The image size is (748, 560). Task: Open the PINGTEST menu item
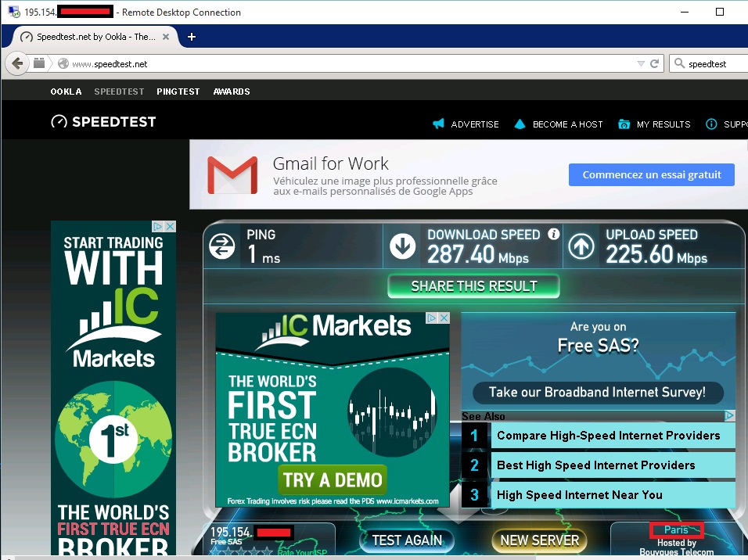click(x=178, y=92)
